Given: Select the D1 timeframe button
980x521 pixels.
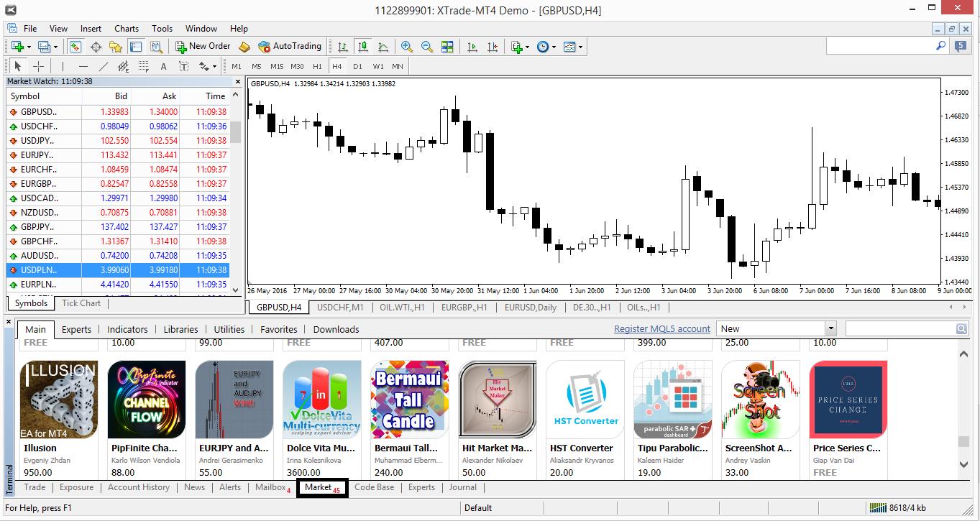Looking at the screenshot, I should [357, 66].
